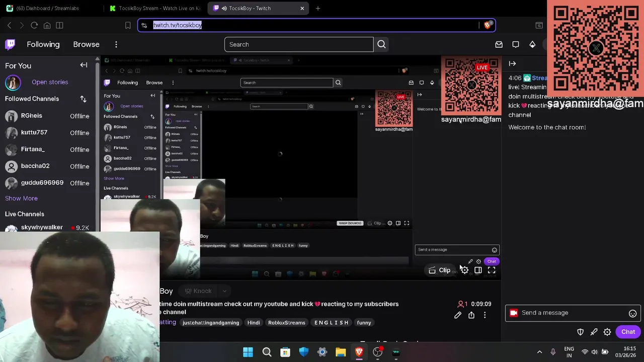Click the Send a message chat input
This screenshot has height=362, width=644.
574,313
